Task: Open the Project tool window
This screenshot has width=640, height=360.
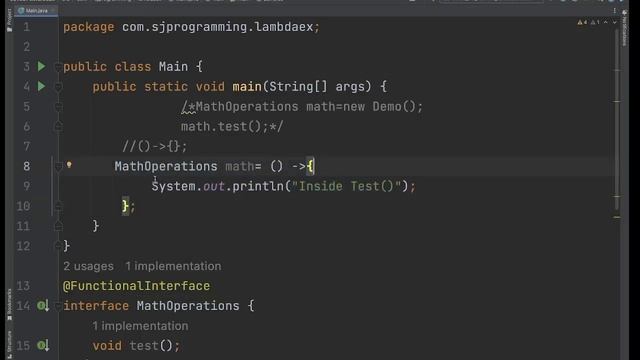Action: coord(9,20)
